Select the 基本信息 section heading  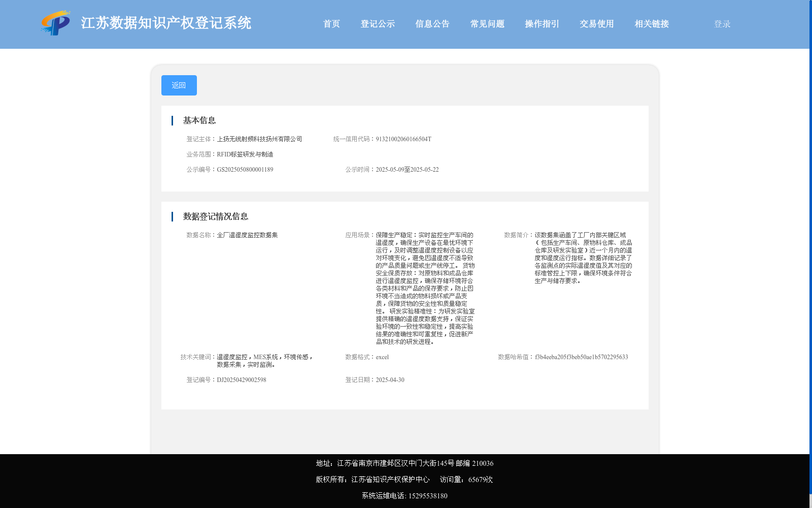[199, 120]
